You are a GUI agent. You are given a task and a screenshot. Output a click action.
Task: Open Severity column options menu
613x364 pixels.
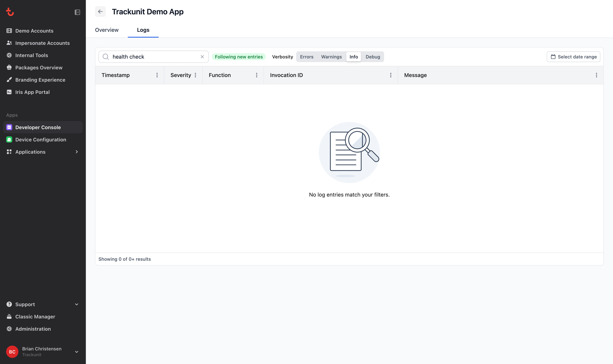195,75
